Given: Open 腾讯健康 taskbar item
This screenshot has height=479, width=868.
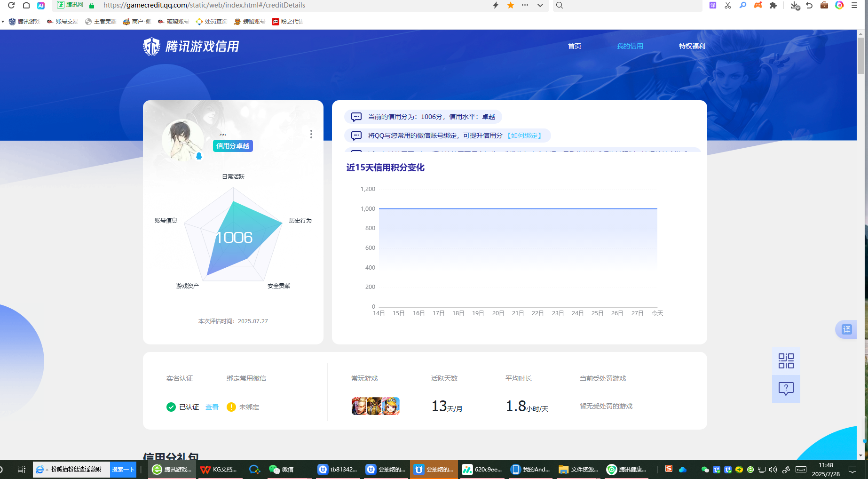Looking at the screenshot, I should coord(627,470).
